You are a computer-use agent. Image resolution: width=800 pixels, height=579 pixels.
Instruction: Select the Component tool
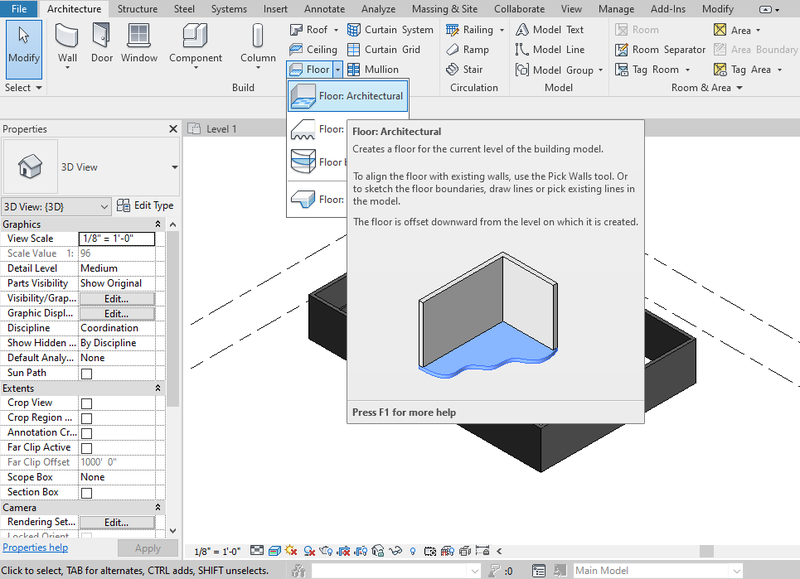point(195,46)
